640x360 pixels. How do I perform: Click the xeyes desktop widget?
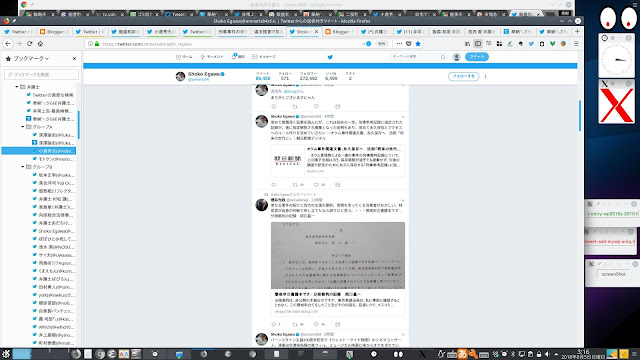[x=618, y=18]
